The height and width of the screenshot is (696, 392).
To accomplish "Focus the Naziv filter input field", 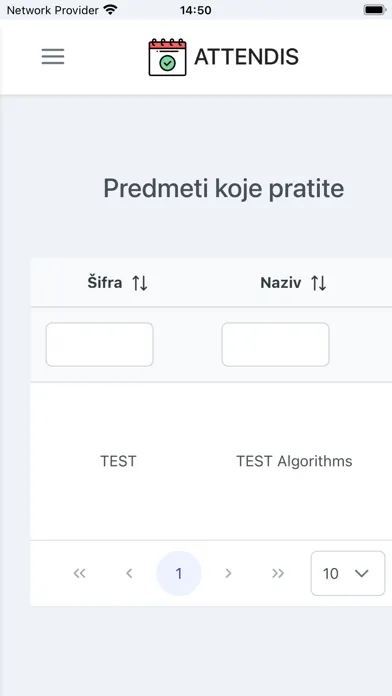I will pyautogui.click(x=276, y=344).
